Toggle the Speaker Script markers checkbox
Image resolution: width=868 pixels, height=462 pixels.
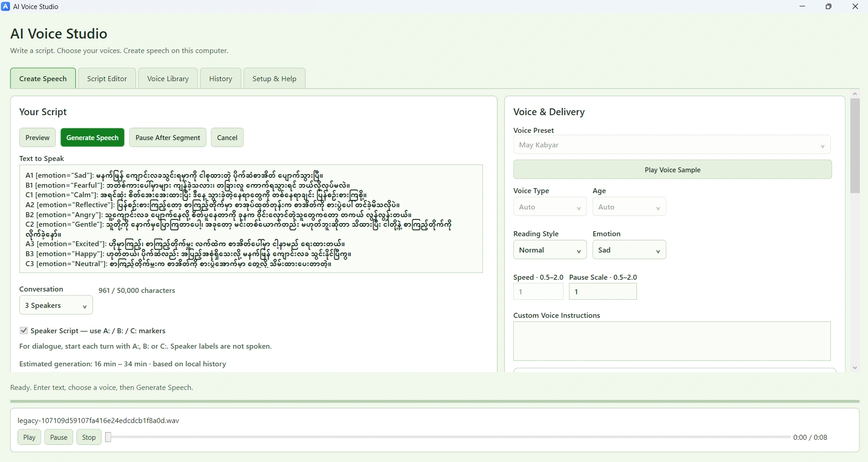pyautogui.click(x=24, y=331)
